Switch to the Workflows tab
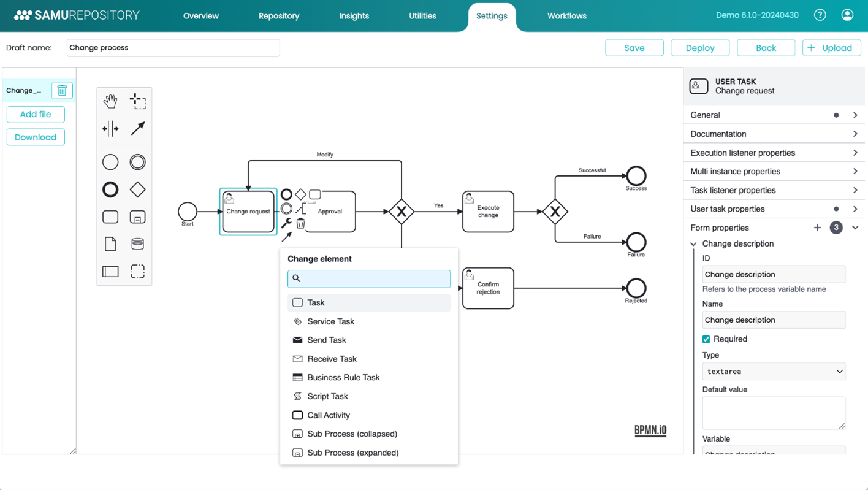Viewport: 868px width, 490px height. tap(566, 16)
